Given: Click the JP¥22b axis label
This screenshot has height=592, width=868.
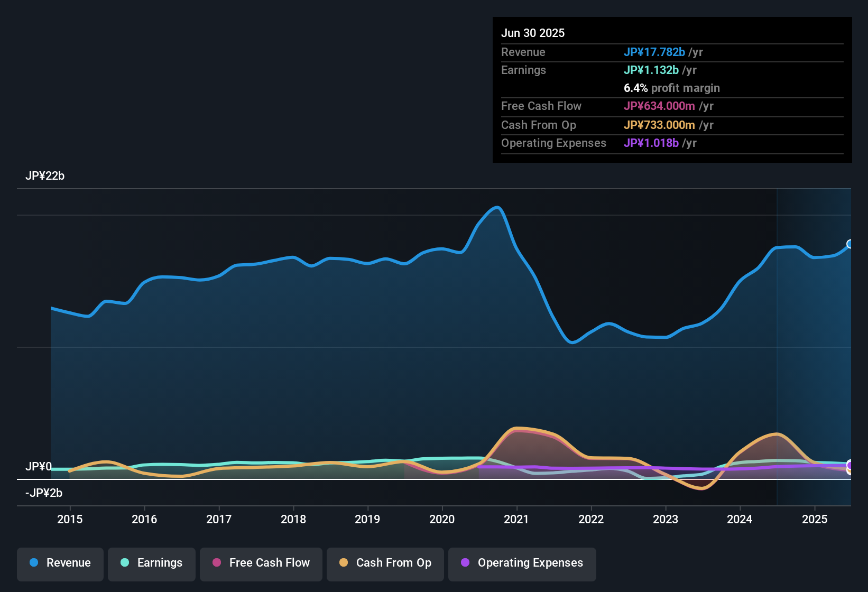Looking at the screenshot, I should 45,176.
